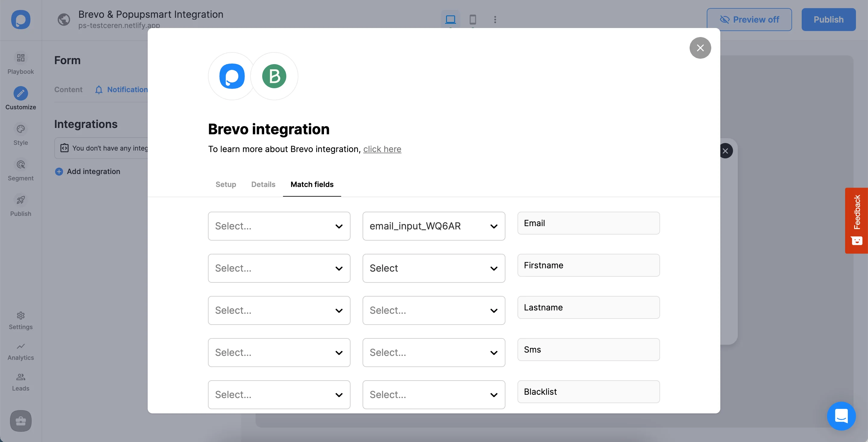Click the ps-testceren.netlify.app domain text
868x442 pixels.
tap(119, 25)
